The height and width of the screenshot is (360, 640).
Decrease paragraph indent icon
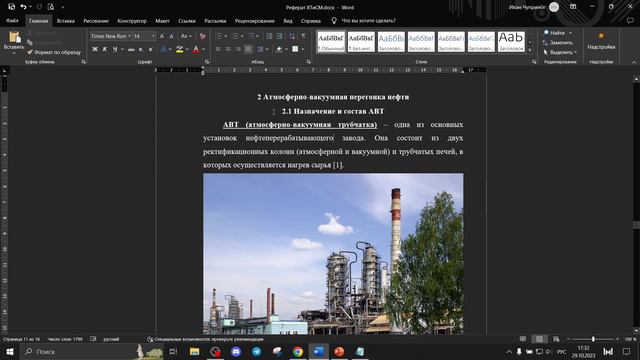269,36
